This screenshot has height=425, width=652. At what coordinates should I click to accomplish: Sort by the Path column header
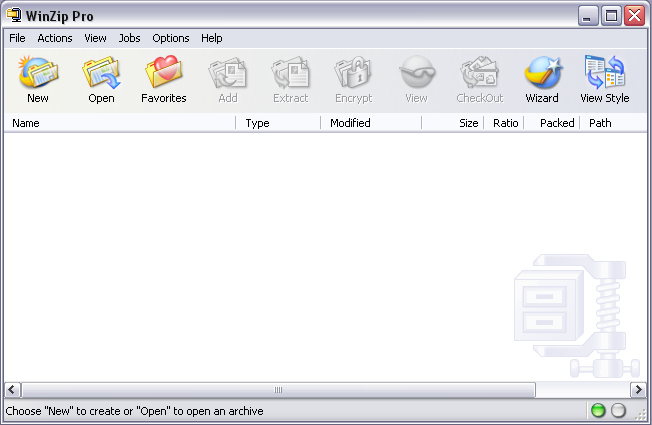click(x=613, y=123)
